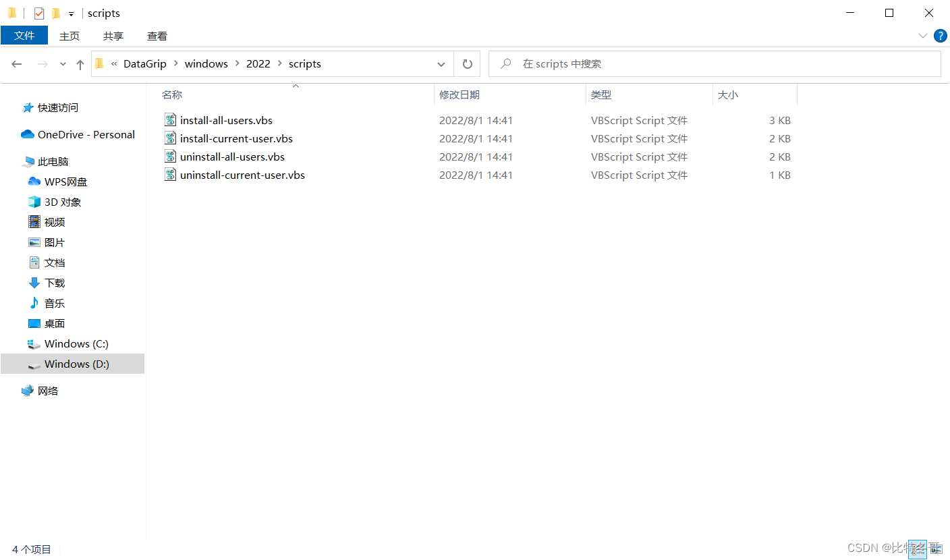Click the 在 scripts 中搜索 search box
The height and width of the screenshot is (560, 950).
[715, 64]
